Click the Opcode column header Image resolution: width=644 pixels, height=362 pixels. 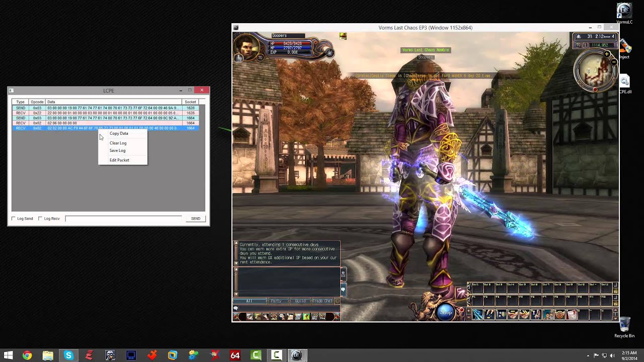(x=37, y=102)
